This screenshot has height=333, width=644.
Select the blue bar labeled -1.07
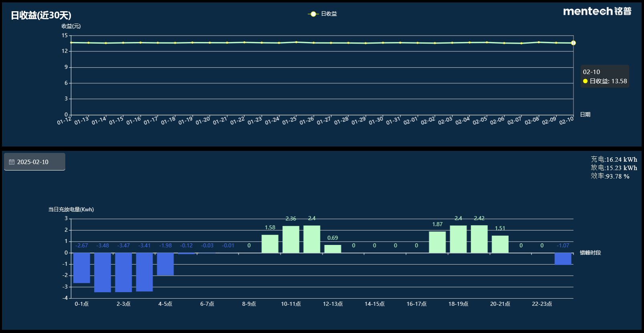tap(563, 259)
